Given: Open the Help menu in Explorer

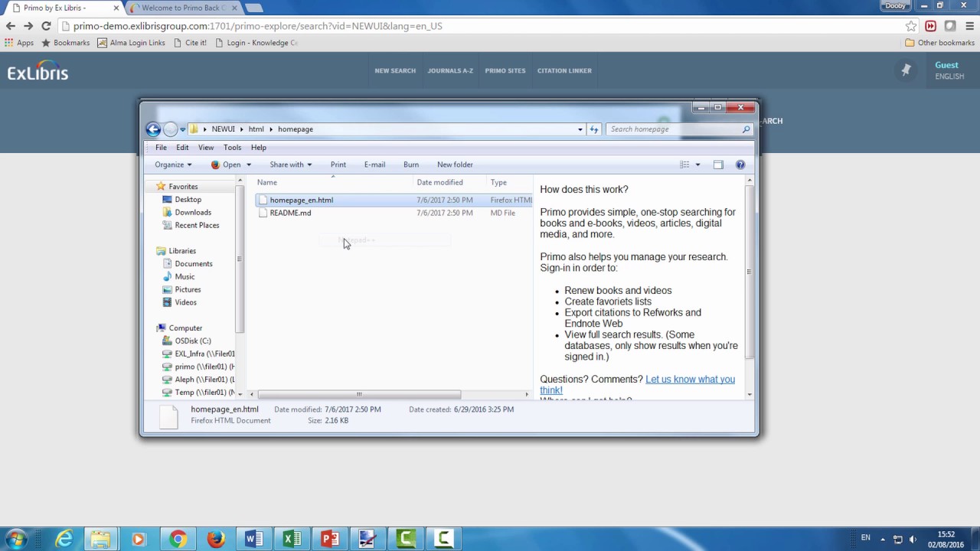Looking at the screenshot, I should 259,148.
